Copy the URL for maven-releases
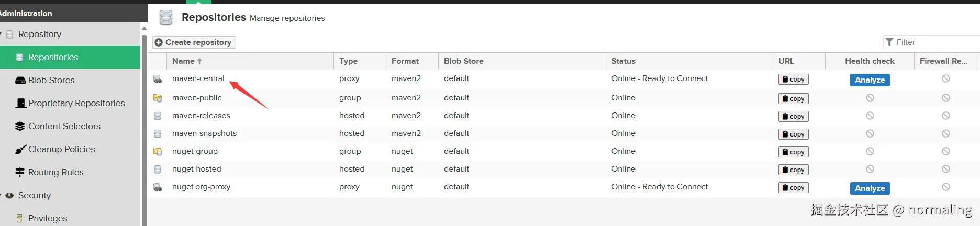Image resolution: width=980 pixels, height=226 pixels. 793,117
